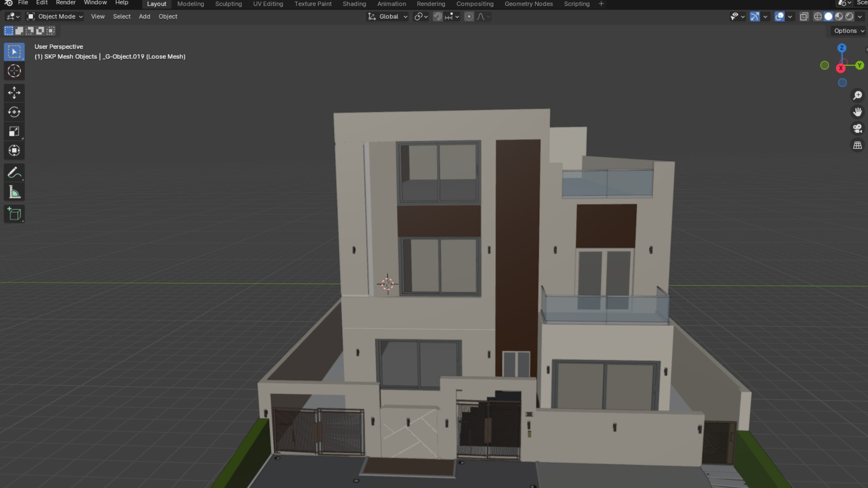
Task: Open the Edit menu
Action: [42, 3]
